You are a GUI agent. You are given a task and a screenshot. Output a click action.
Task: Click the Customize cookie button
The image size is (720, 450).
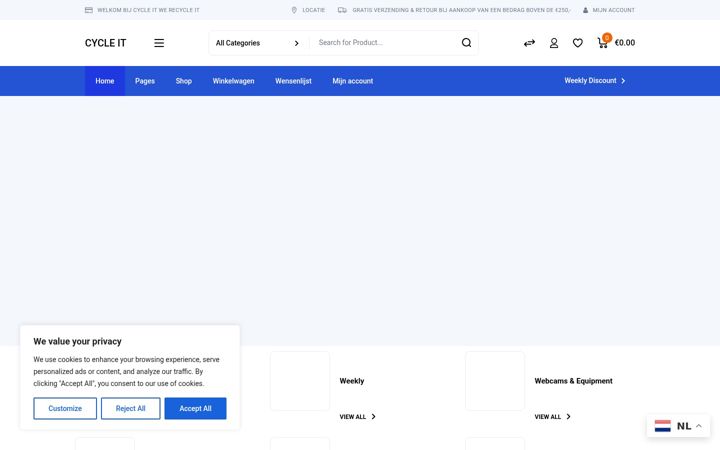click(x=65, y=408)
